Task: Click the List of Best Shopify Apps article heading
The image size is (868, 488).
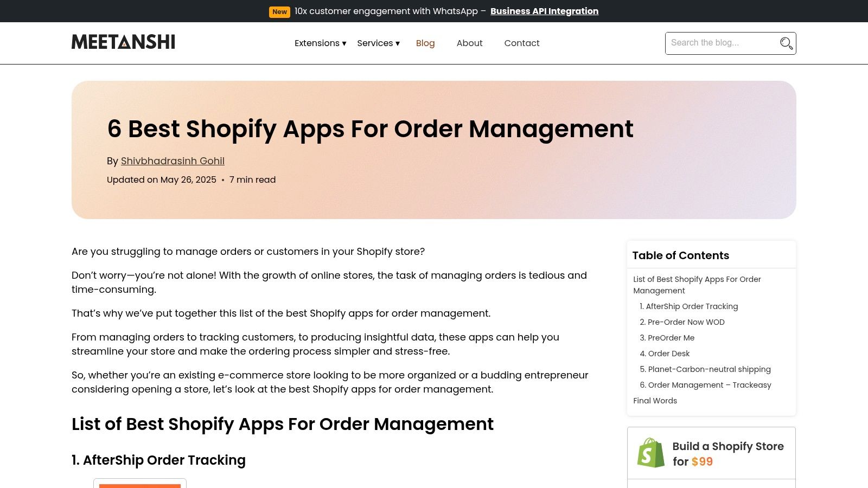Action: [283, 424]
